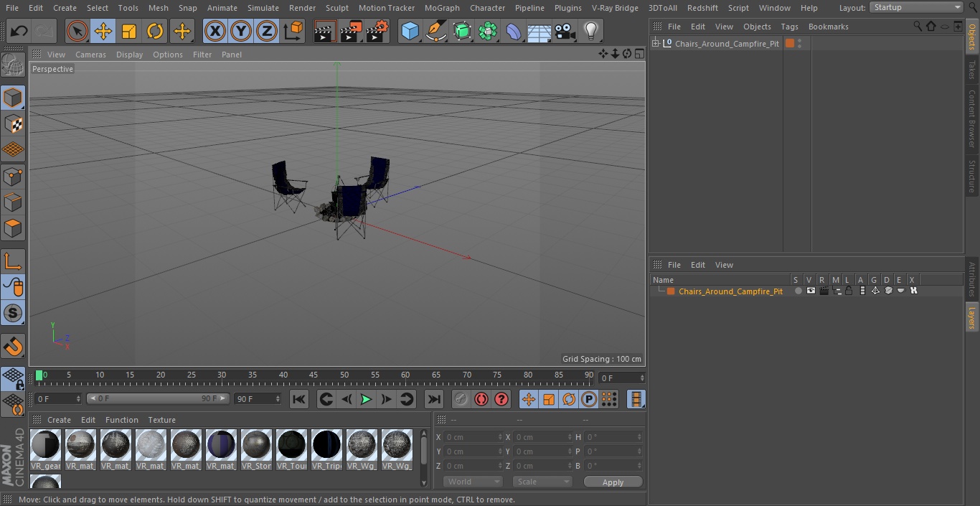Open the deformer object icon
The image size is (980, 506).
point(514,31)
